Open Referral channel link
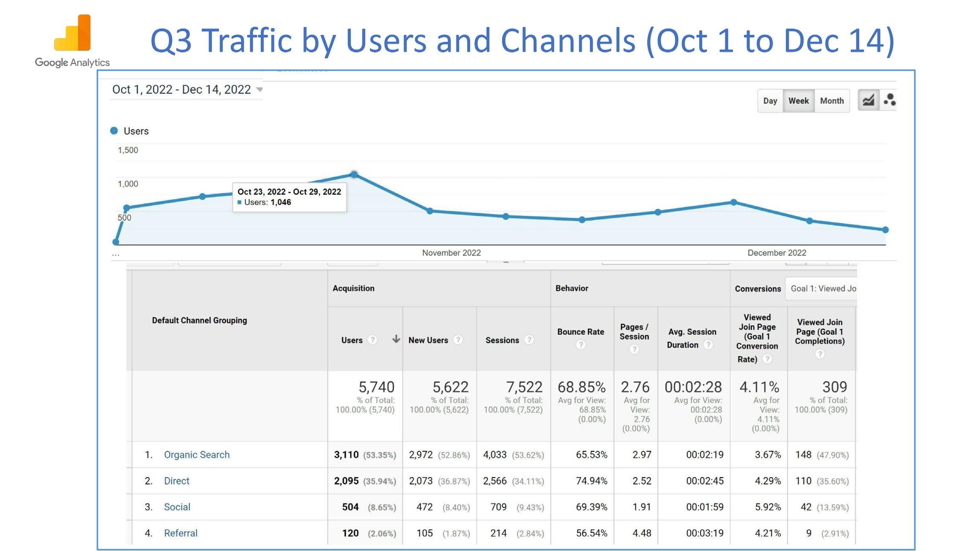Image resolution: width=980 pixels, height=551 pixels. pos(180,533)
